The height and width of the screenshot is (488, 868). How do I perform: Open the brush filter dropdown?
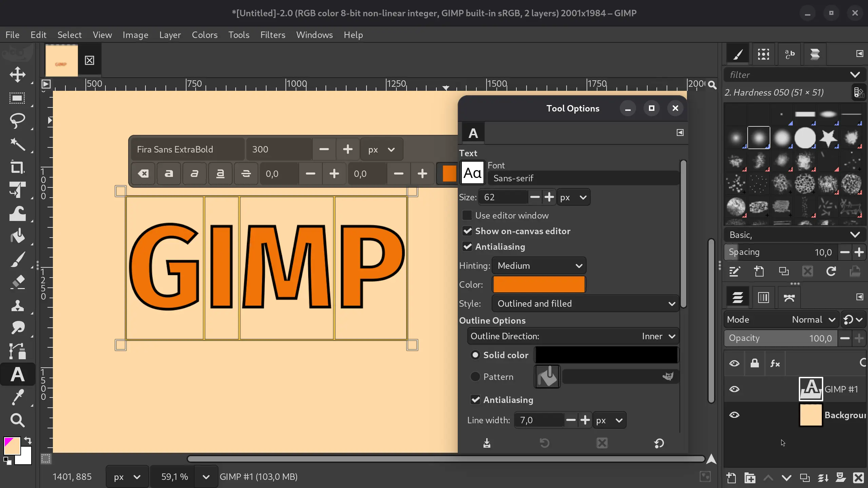point(855,75)
